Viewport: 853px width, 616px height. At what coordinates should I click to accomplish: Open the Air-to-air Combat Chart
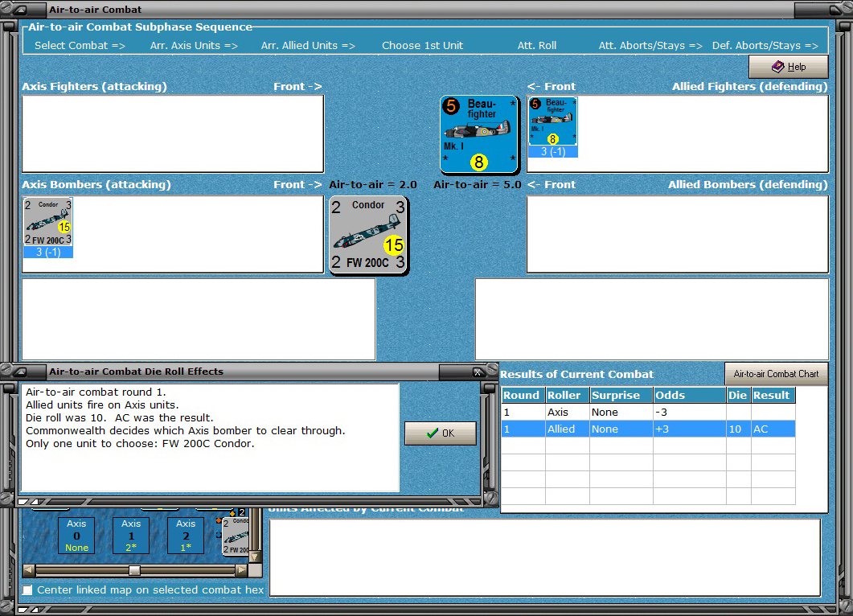(x=776, y=374)
